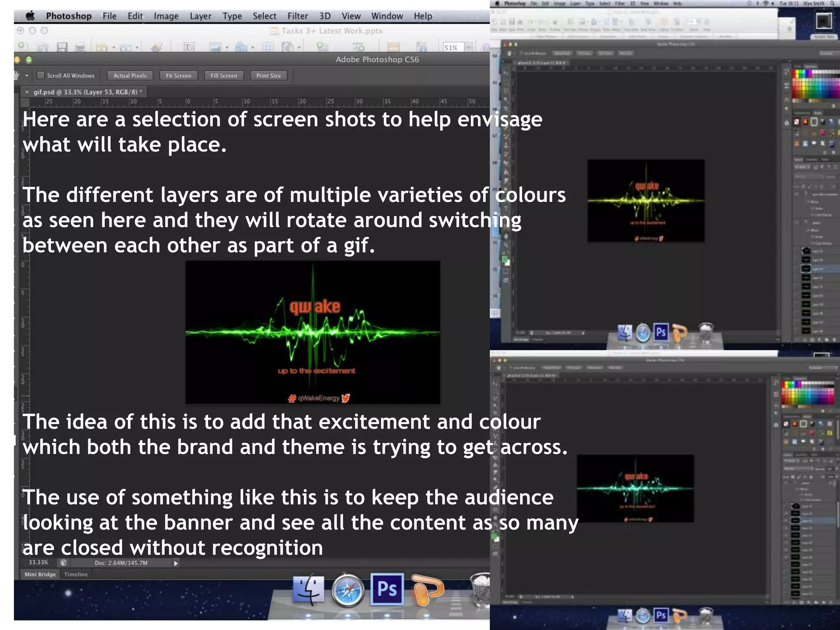Image resolution: width=840 pixels, height=630 pixels.
Task: Click the Photoshop Ps icon in large dock
Action: click(387, 589)
